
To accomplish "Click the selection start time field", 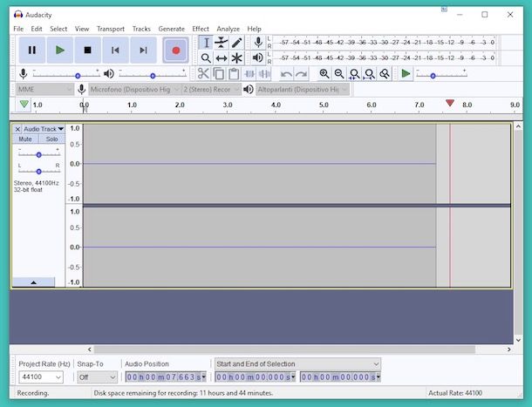I will 256,377.
